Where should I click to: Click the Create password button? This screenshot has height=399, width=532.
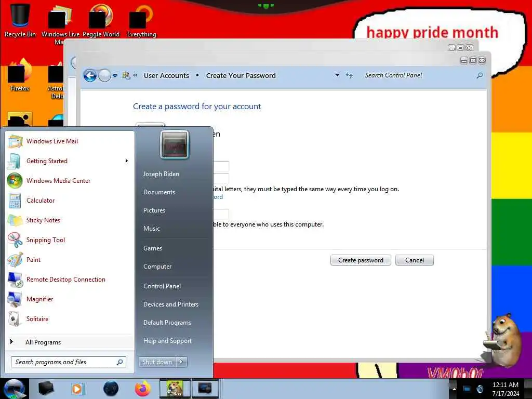pos(361,260)
